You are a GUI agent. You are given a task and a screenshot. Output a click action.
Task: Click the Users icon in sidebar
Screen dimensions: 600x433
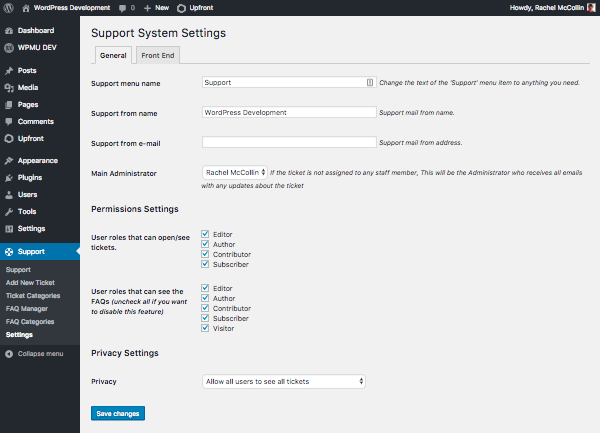coord(9,195)
